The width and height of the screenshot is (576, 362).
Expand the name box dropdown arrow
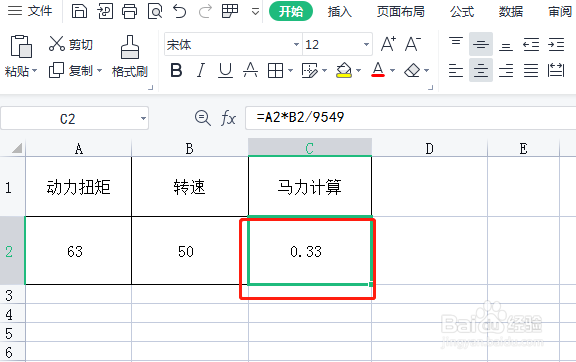coord(143,118)
